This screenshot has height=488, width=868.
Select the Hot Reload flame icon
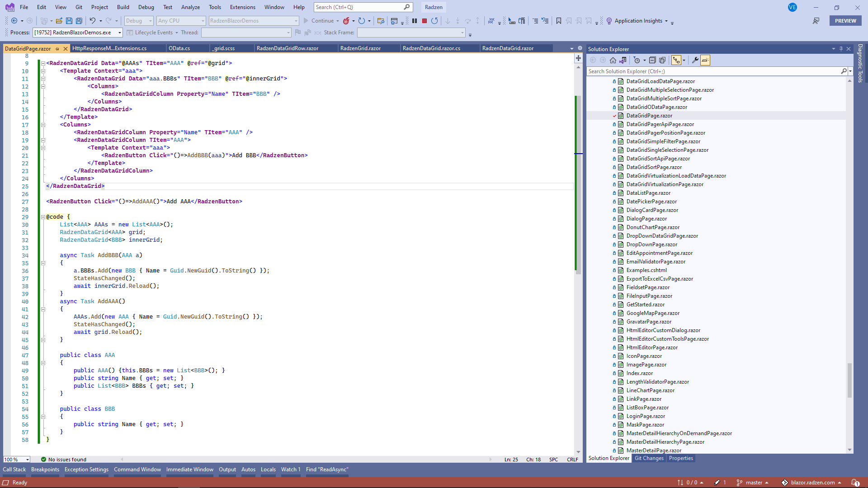(x=346, y=21)
